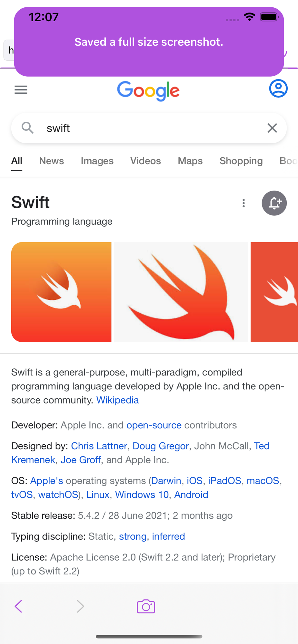Open the Joe Groff link
Screen dimensions: 298x644
tap(81, 460)
